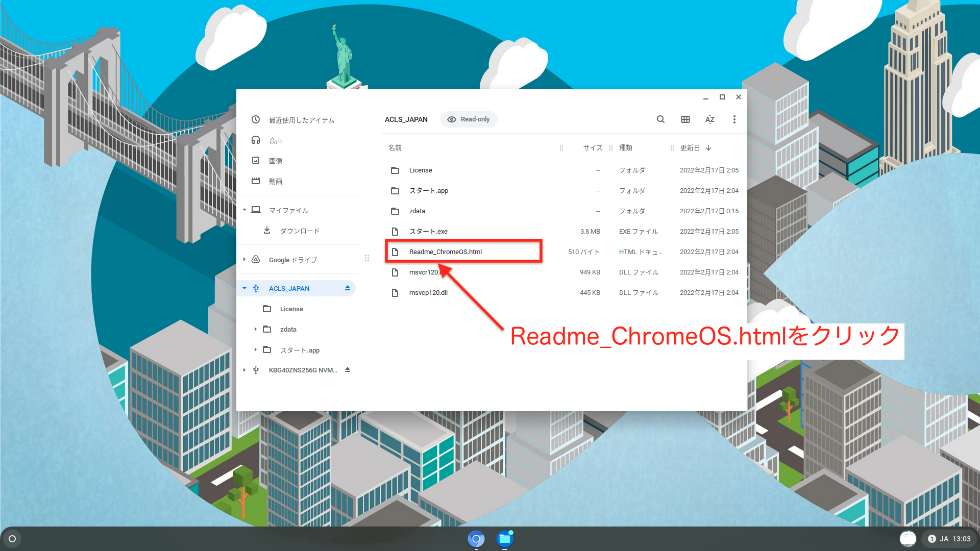Open Recent items (最近使用したアイテム)
Viewport: 980px width, 551px height.
point(301,120)
